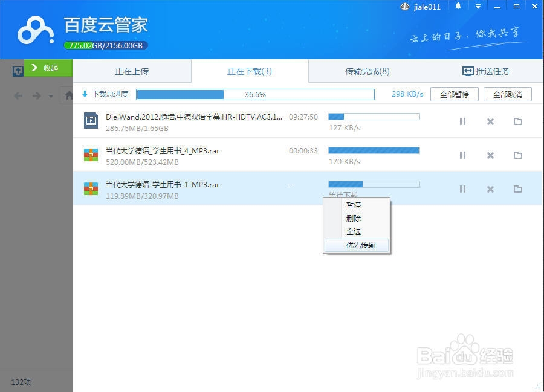Cancel the Die.Wand.2012 download
The height and width of the screenshot is (392, 544).
click(x=490, y=121)
